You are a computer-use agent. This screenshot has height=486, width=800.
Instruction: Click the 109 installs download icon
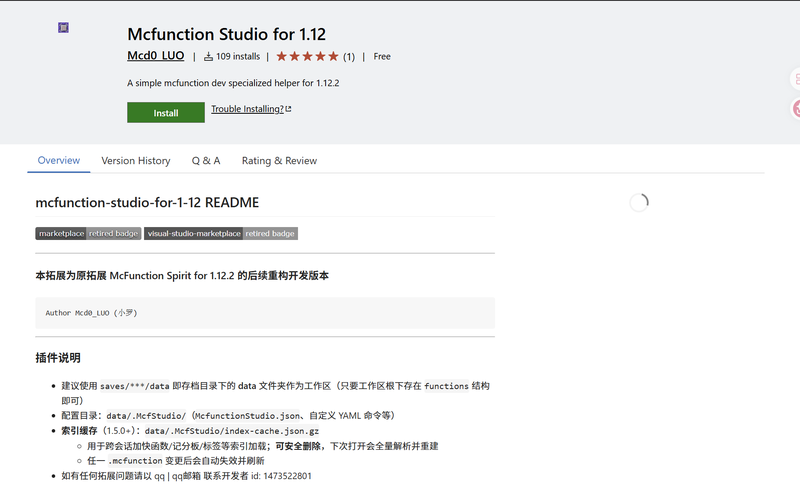[x=208, y=57]
